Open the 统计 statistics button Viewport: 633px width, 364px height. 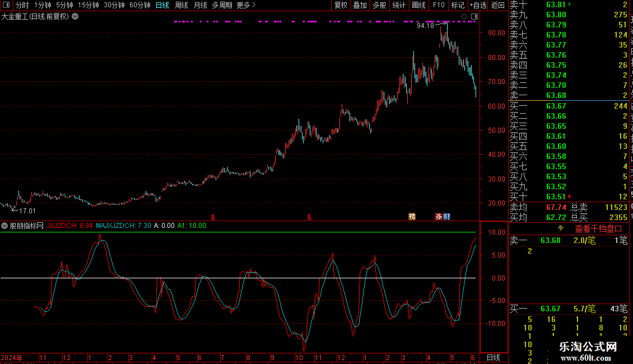pos(399,5)
